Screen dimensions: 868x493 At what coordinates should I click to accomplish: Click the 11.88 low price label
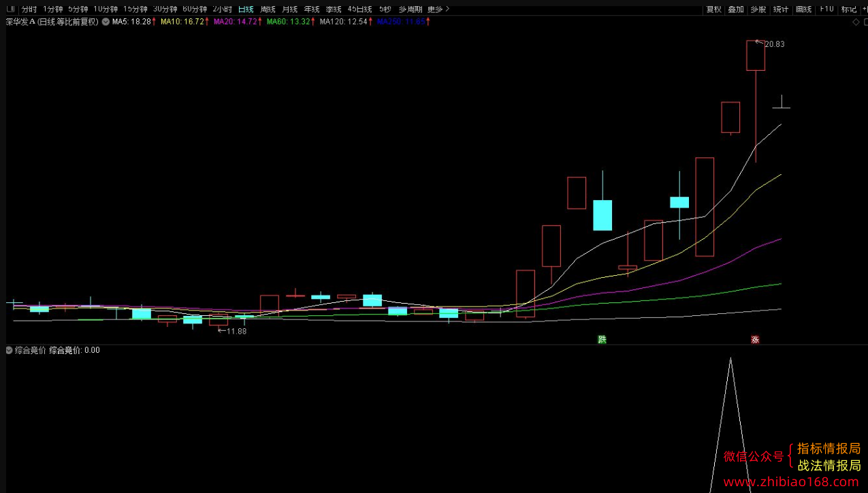[x=236, y=331]
